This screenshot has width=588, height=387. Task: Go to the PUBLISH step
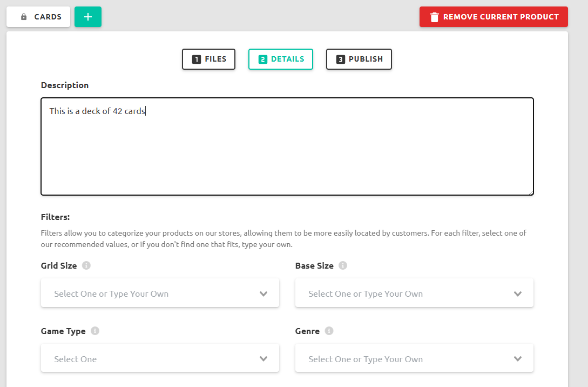click(x=359, y=59)
